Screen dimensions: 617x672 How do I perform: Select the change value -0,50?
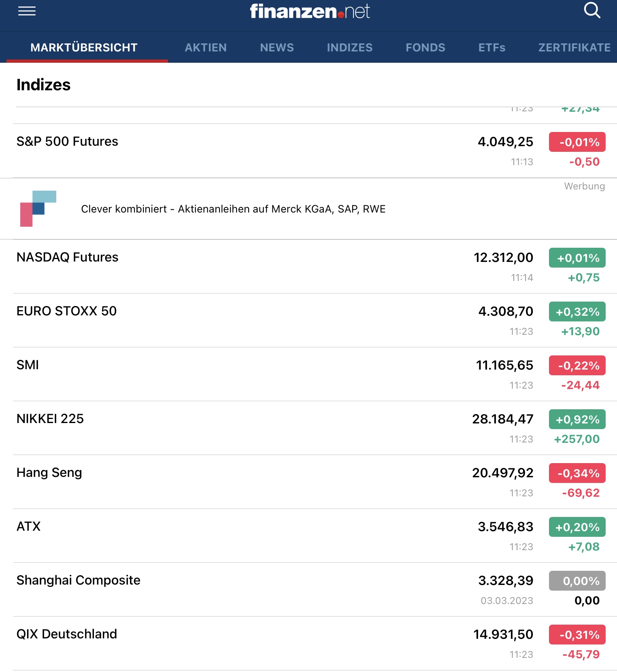(x=584, y=162)
